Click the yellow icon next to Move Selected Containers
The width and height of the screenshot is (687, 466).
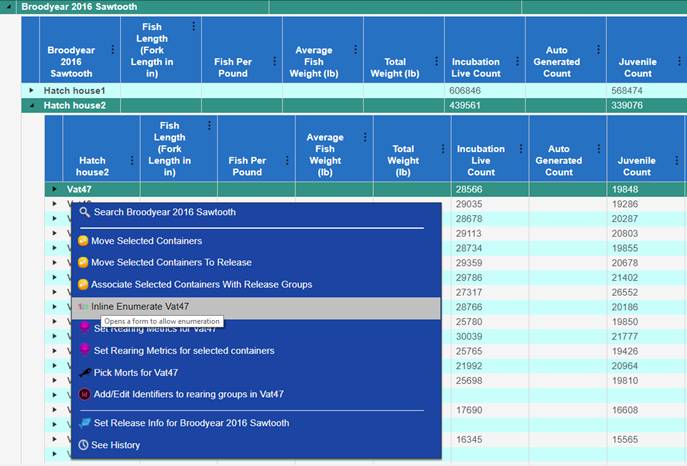pos(85,241)
